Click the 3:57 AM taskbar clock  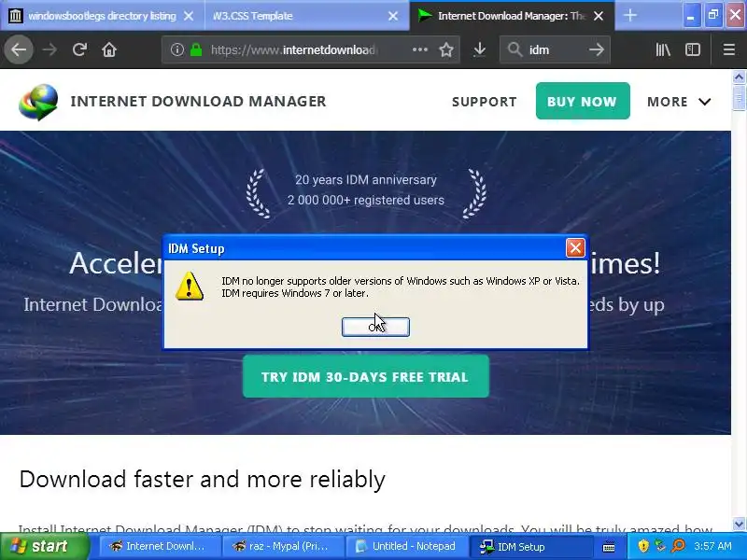point(712,546)
